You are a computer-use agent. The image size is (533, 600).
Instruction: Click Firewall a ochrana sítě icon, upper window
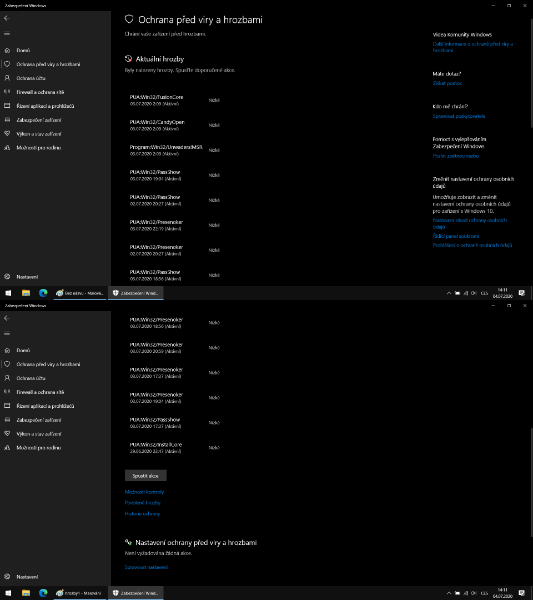pos(7,92)
